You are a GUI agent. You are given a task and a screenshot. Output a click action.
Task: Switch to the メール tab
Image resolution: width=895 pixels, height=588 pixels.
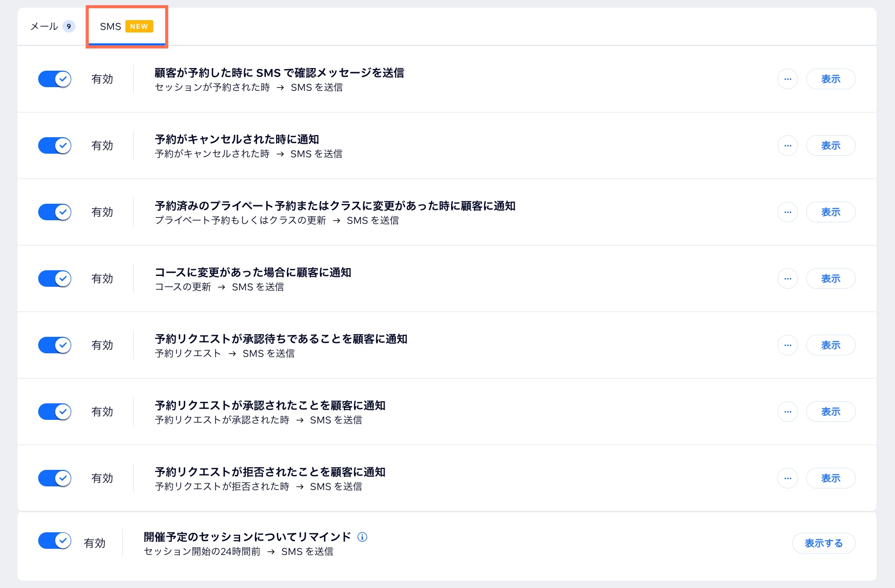[53, 26]
